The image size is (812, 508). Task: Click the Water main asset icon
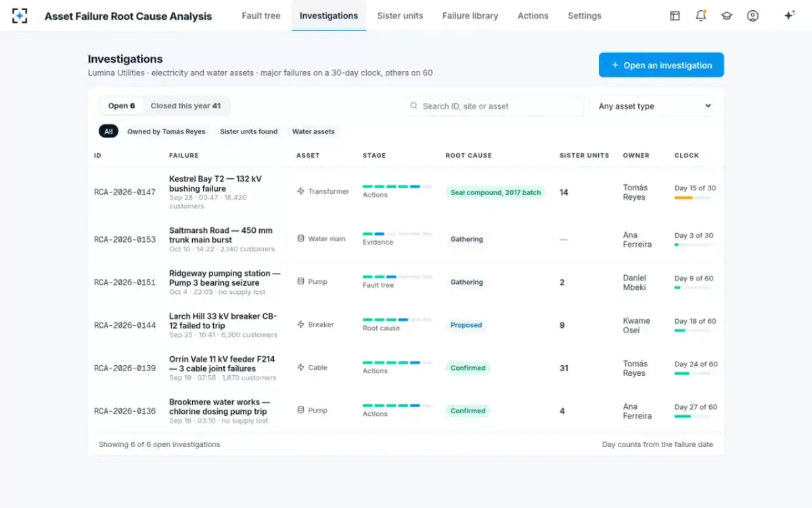300,238
